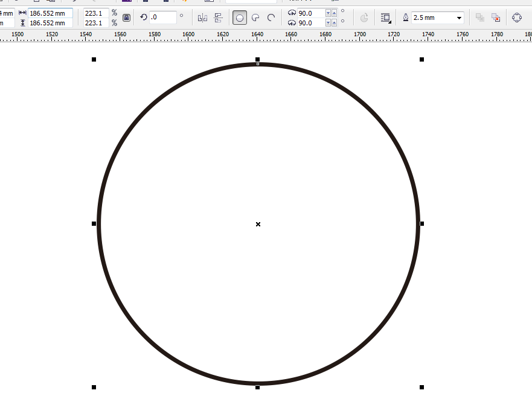Increase the starting angle with up arrow
The height and width of the screenshot is (396, 532).
pyautogui.click(x=334, y=13)
